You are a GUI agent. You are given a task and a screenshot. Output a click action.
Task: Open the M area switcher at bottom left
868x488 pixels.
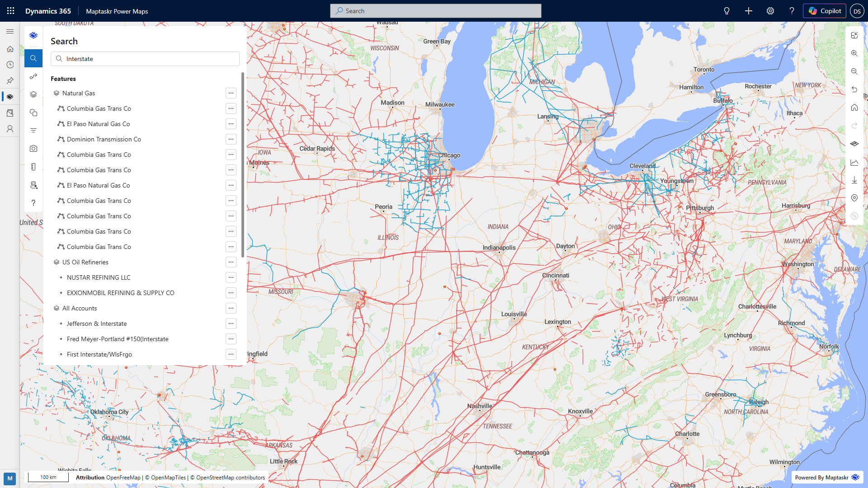click(x=10, y=479)
